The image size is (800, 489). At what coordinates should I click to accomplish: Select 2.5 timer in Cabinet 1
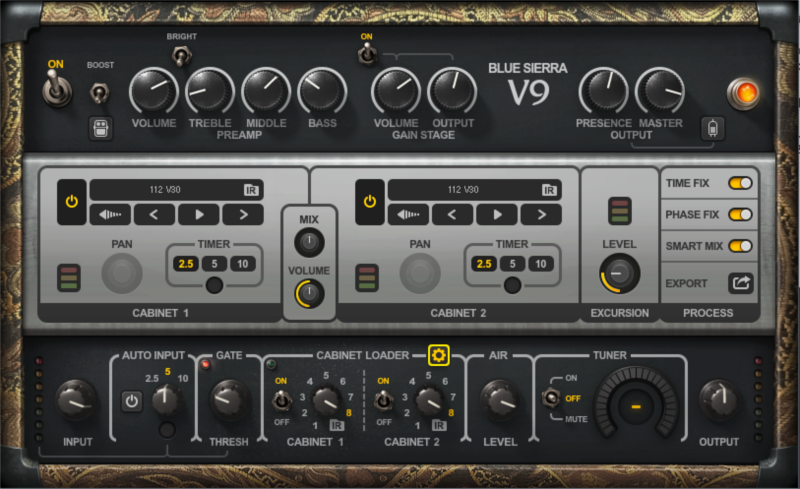pyautogui.click(x=186, y=263)
